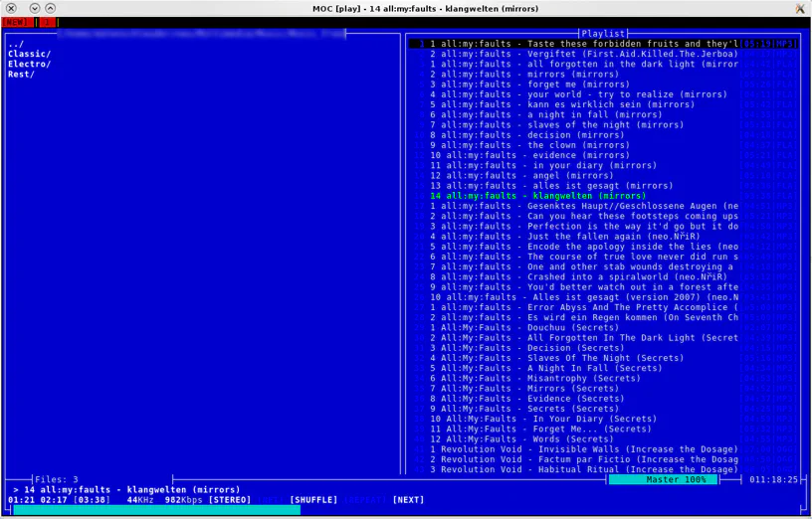Select Revolution Void - Invisible Walls
Image resolution: width=812 pixels, height=519 pixels.
pos(603,449)
